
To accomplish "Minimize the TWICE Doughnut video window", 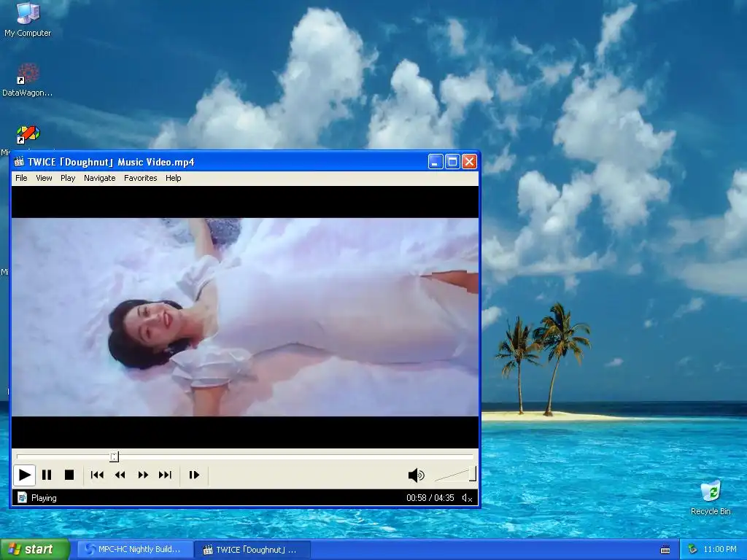I will click(x=436, y=162).
